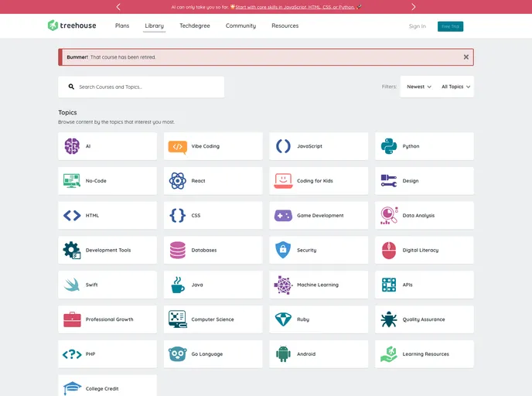Open the Ruby gem icon

pos(283,319)
